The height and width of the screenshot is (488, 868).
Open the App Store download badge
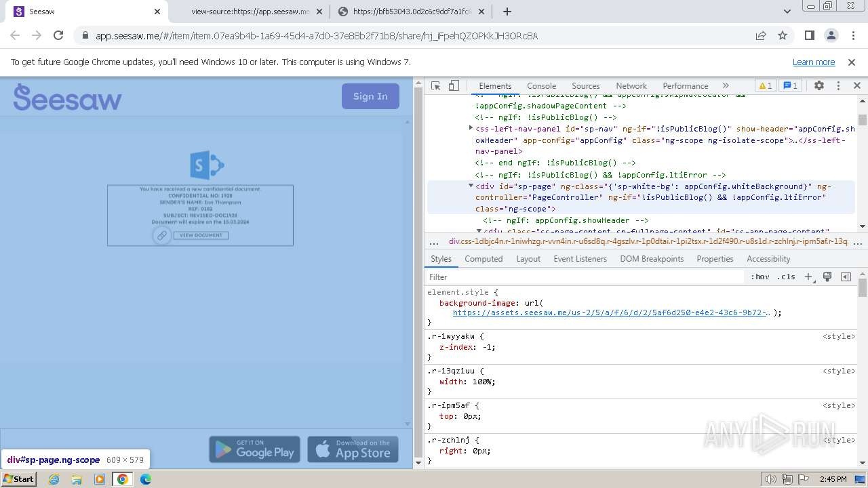[353, 449]
